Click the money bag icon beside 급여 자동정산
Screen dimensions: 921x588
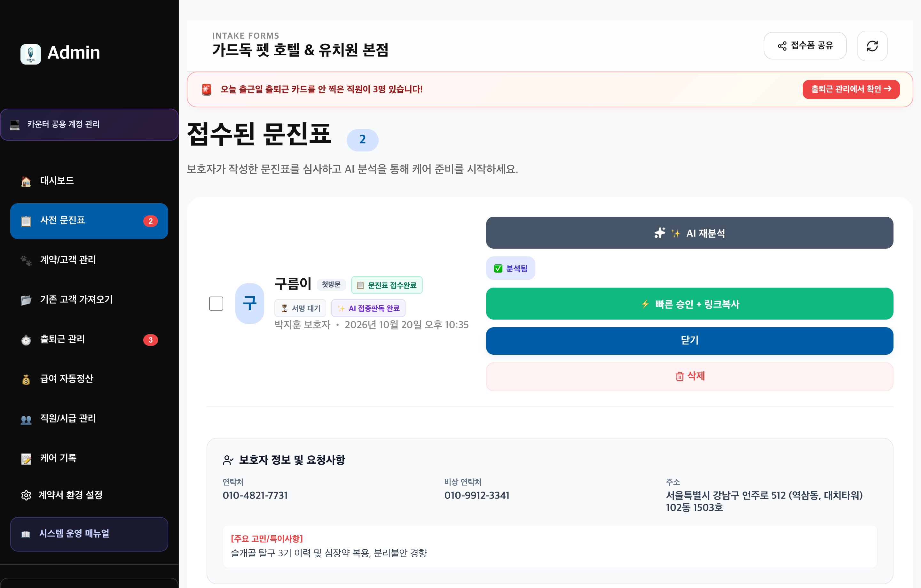point(26,379)
